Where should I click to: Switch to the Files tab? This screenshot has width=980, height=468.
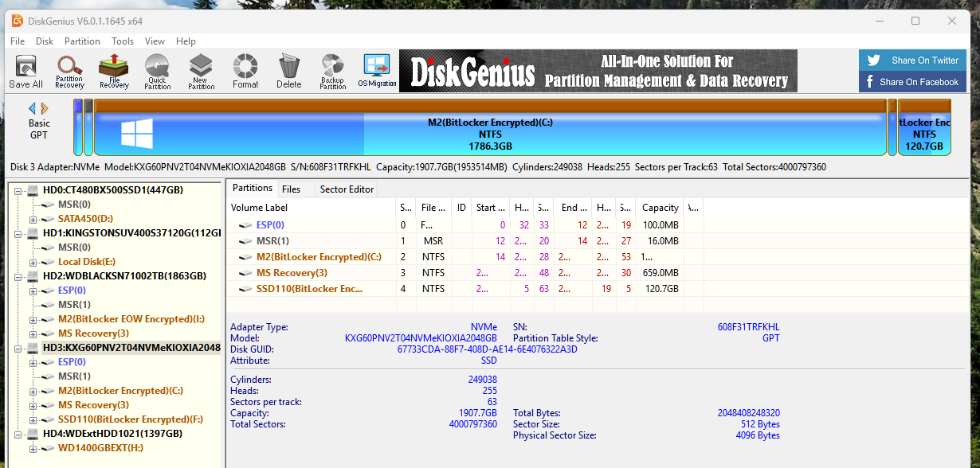291,189
